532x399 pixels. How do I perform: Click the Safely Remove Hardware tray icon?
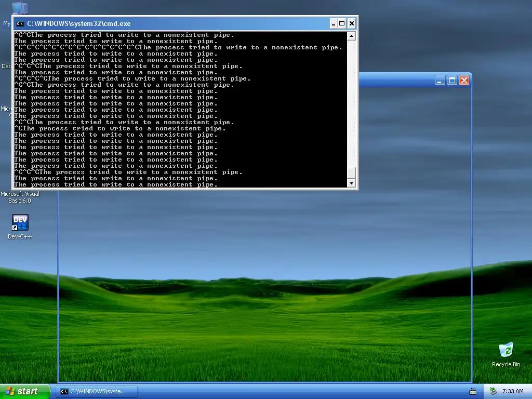[x=493, y=391]
